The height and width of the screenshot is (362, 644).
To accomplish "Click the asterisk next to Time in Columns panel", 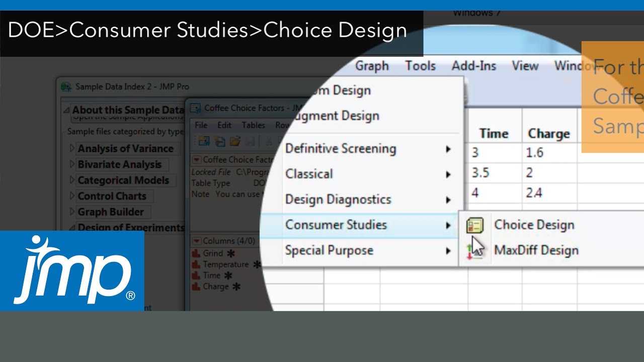I will (x=228, y=276).
